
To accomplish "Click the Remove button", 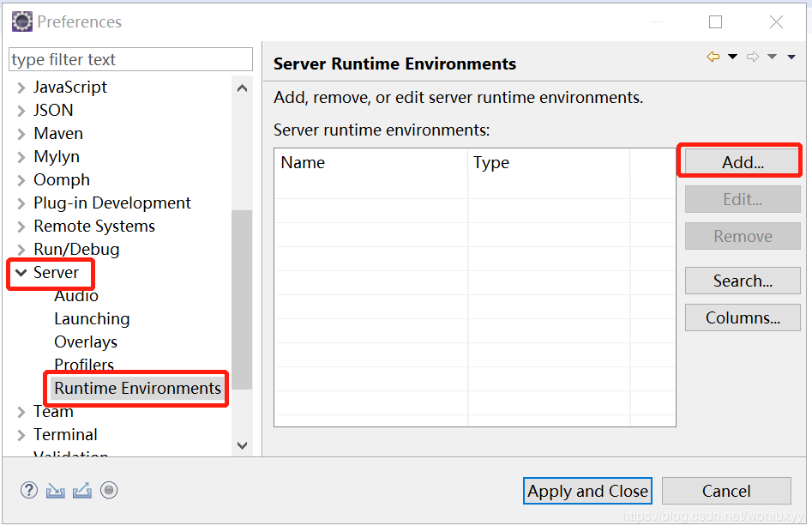I will (x=743, y=236).
